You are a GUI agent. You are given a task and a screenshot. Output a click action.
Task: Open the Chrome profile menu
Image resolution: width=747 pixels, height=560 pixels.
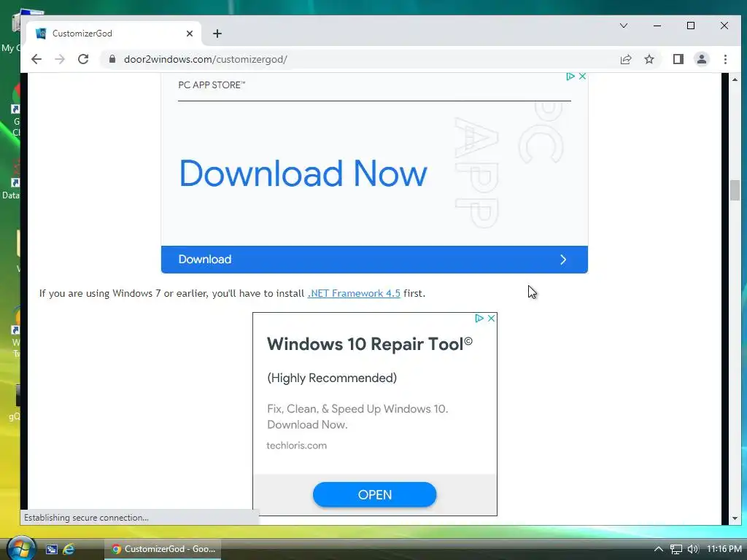point(701,59)
